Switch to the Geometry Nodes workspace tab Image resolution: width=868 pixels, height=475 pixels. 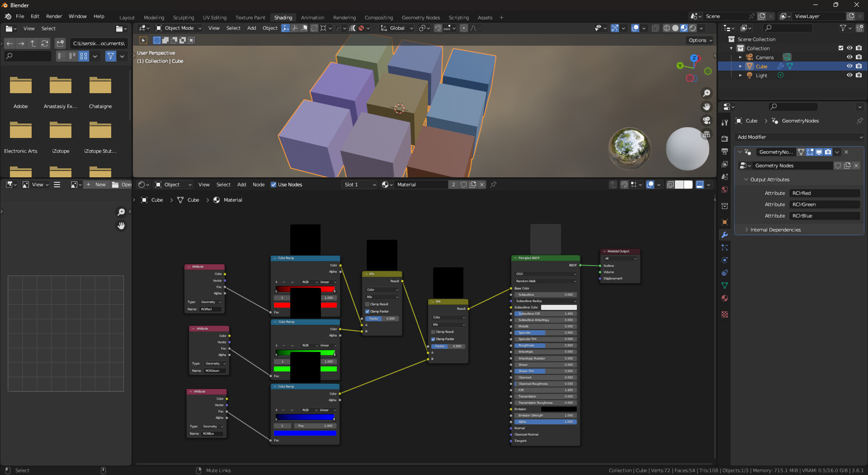(x=421, y=18)
